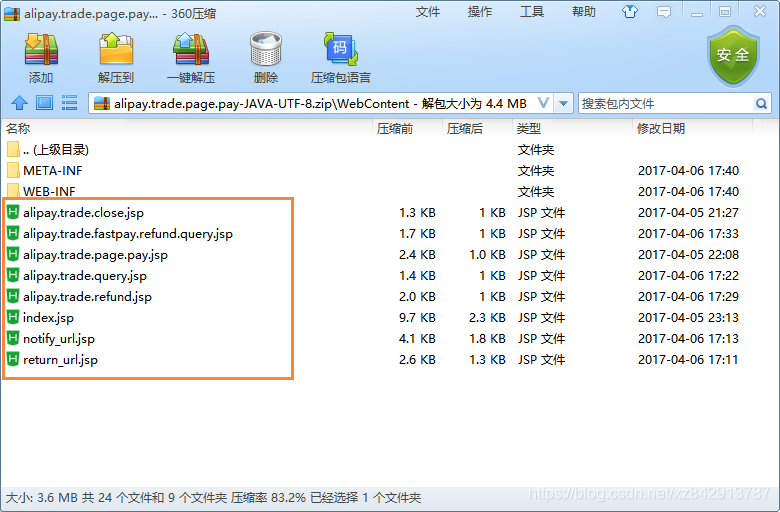
Task: Select the file name alipay.trade.page.pay.jsp
Action: click(x=96, y=255)
